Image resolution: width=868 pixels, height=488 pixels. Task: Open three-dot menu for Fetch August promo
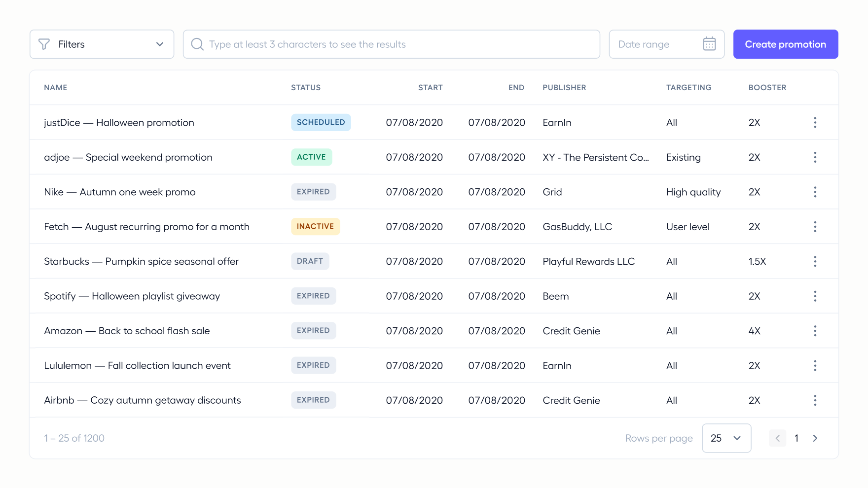pyautogui.click(x=815, y=227)
